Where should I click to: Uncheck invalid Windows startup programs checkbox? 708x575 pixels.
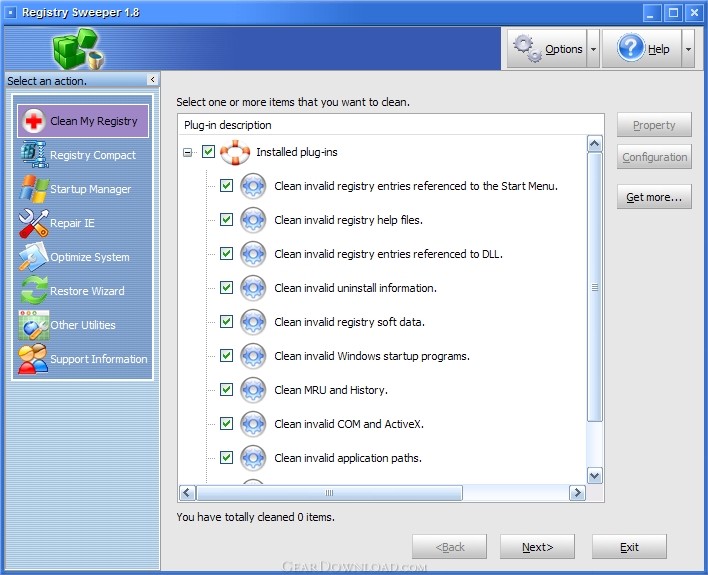226,355
